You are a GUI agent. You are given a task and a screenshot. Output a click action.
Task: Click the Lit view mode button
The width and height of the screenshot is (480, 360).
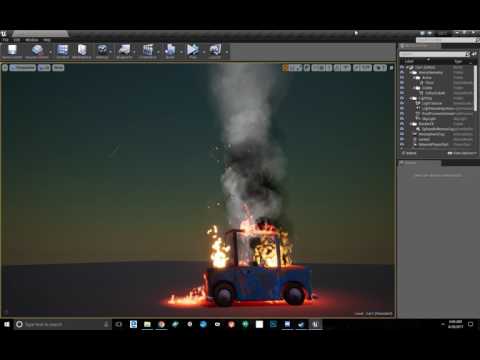44,68
